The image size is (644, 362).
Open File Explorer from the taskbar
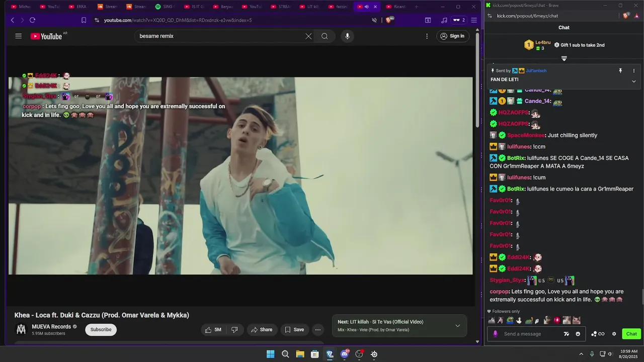coord(300,354)
